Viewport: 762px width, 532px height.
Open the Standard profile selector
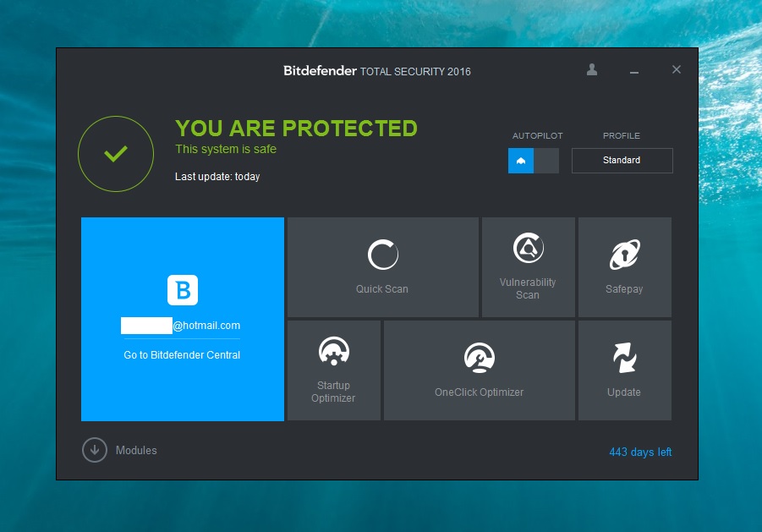(x=622, y=161)
